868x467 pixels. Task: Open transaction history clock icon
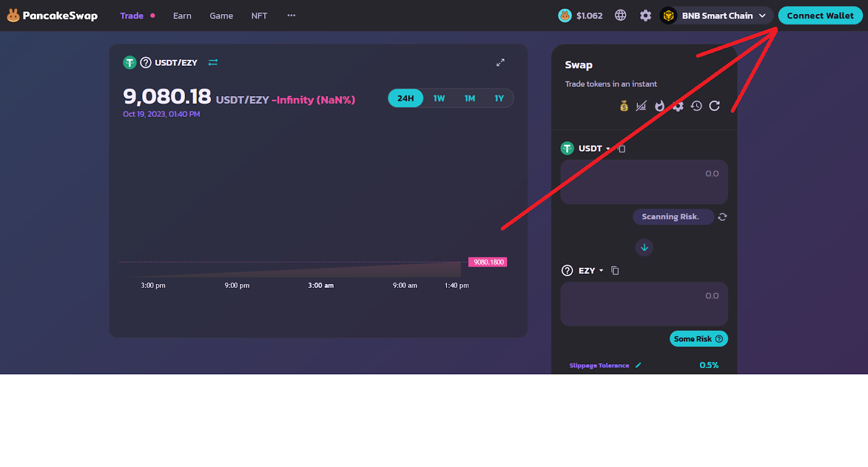(x=697, y=106)
